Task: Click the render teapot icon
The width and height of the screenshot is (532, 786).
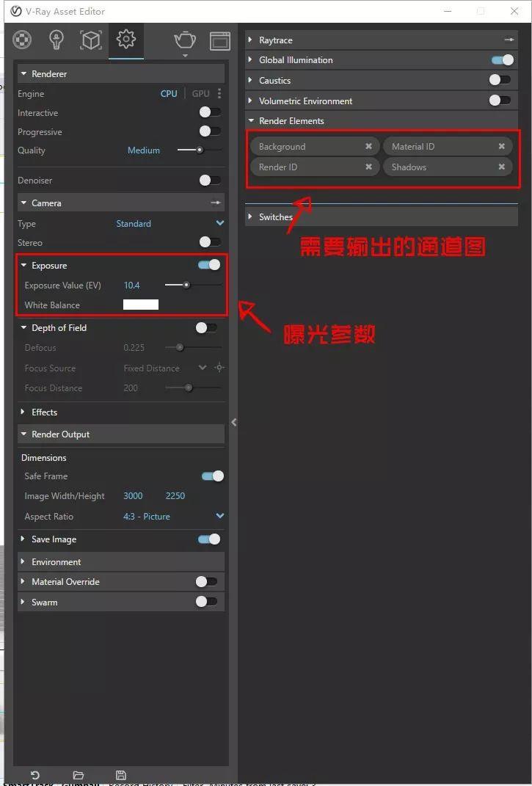Action: [184, 40]
